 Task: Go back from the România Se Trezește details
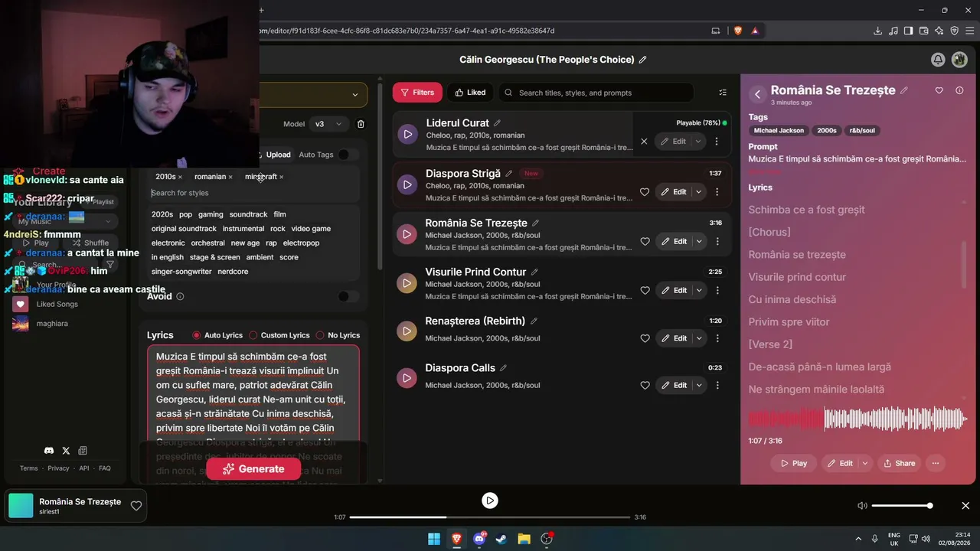[757, 94]
